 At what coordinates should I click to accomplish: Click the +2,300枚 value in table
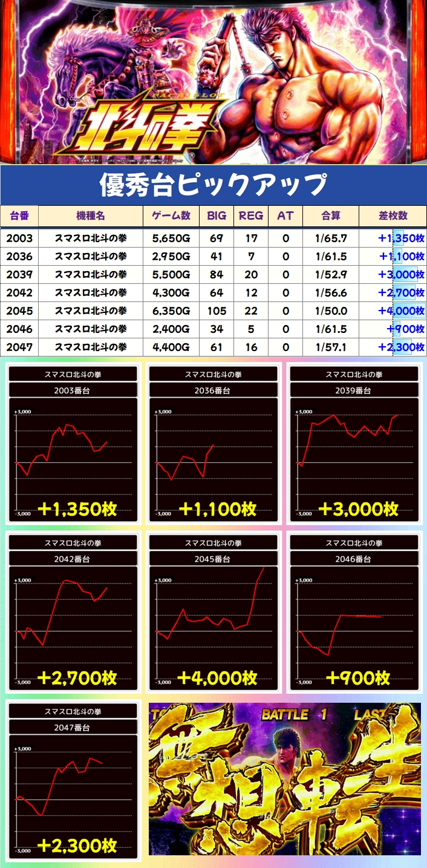[x=400, y=347]
